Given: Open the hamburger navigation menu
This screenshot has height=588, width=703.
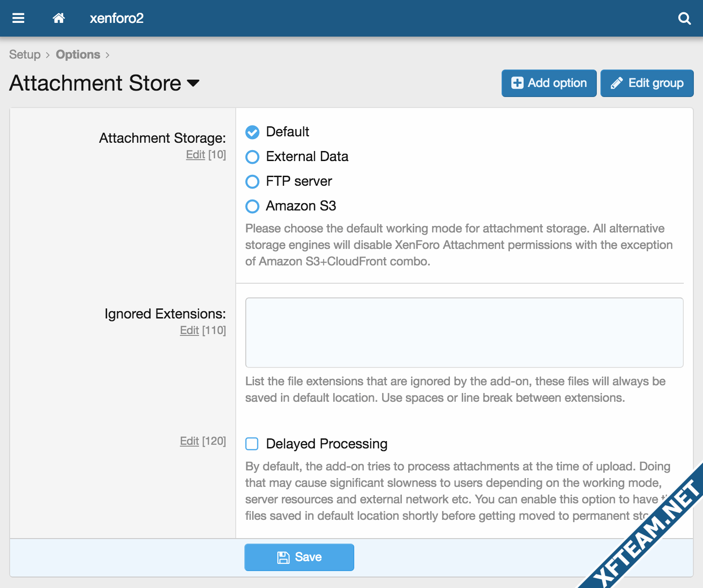Looking at the screenshot, I should pyautogui.click(x=18, y=18).
